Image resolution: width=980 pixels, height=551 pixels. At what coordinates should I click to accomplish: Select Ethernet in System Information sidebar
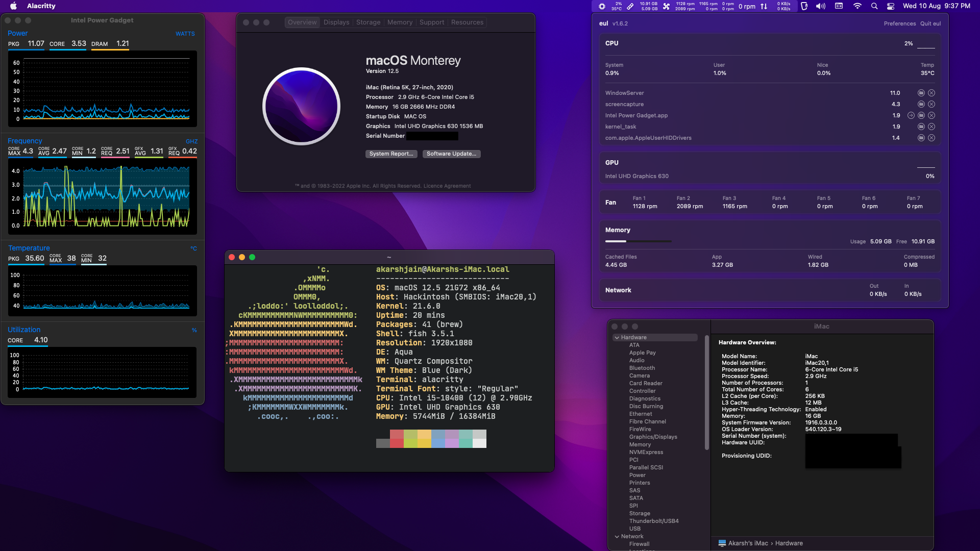point(641,414)
